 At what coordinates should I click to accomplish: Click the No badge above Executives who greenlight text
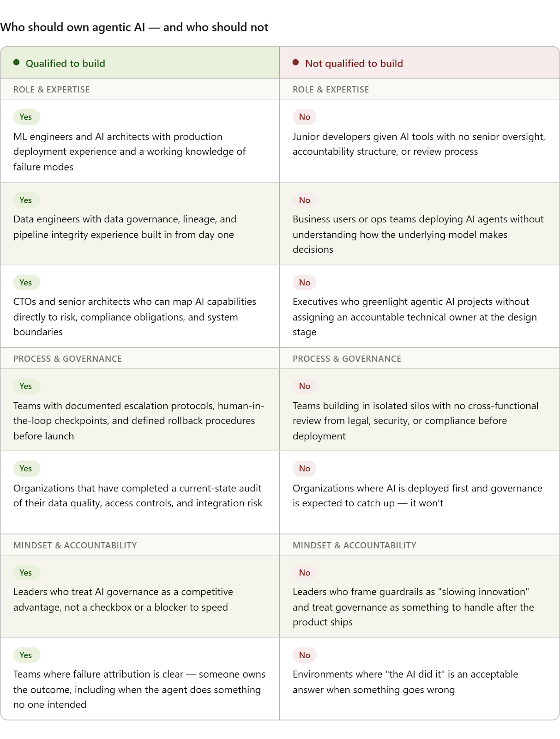point(304,283)
